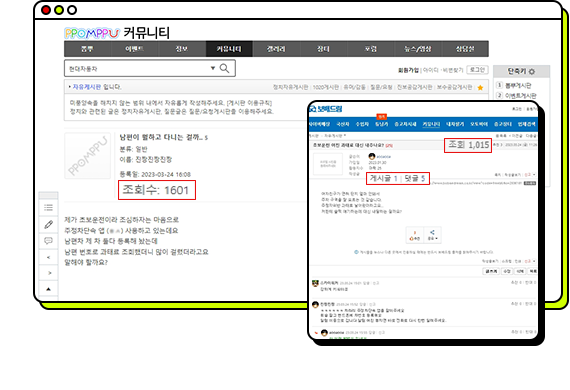Image resolution: width=570 pixels, height=390 pixels.
Task: Click the yellow favorite star icon
Action: (480, 88)
